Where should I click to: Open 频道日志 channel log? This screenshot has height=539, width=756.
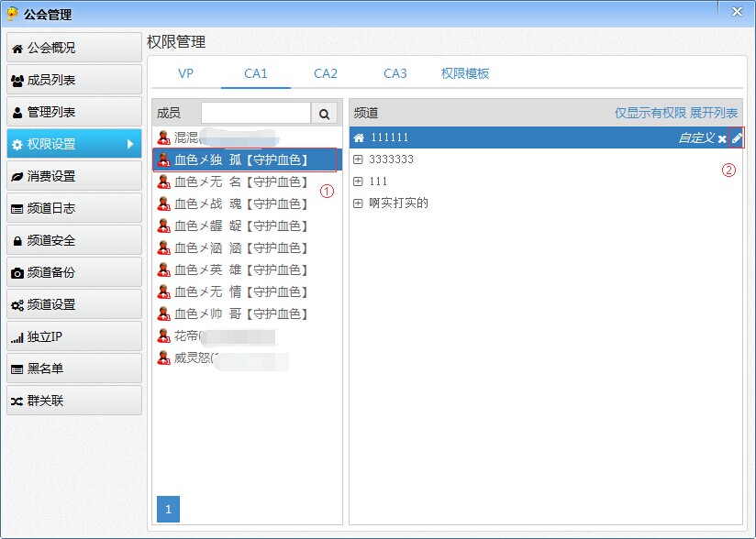(x=74, y=208)
